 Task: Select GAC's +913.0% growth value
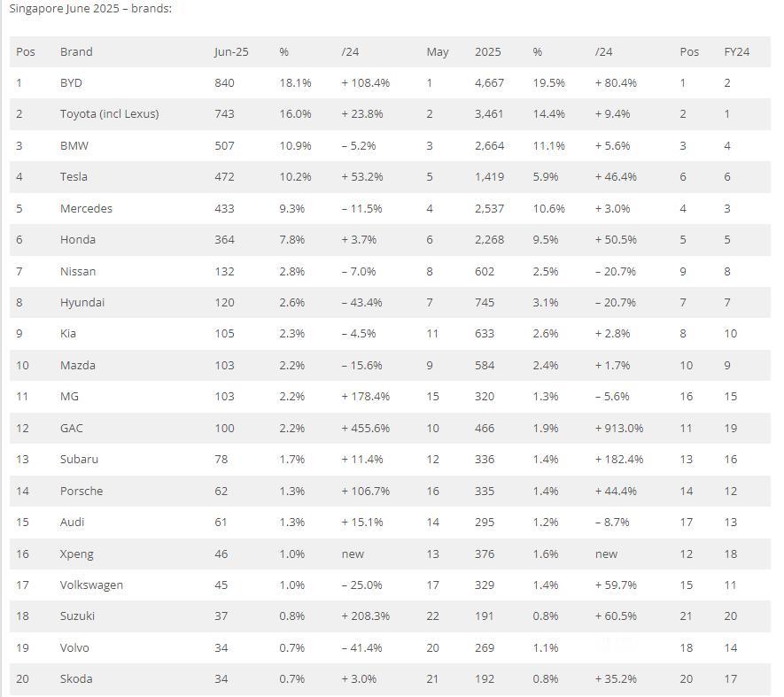click(619, 428)
